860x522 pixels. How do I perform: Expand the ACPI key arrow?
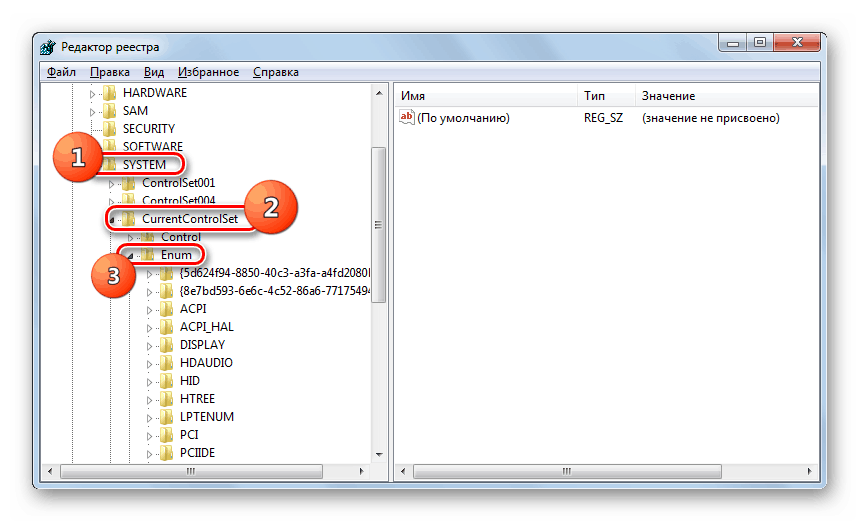pyautogui.click(x=149, y=310)
